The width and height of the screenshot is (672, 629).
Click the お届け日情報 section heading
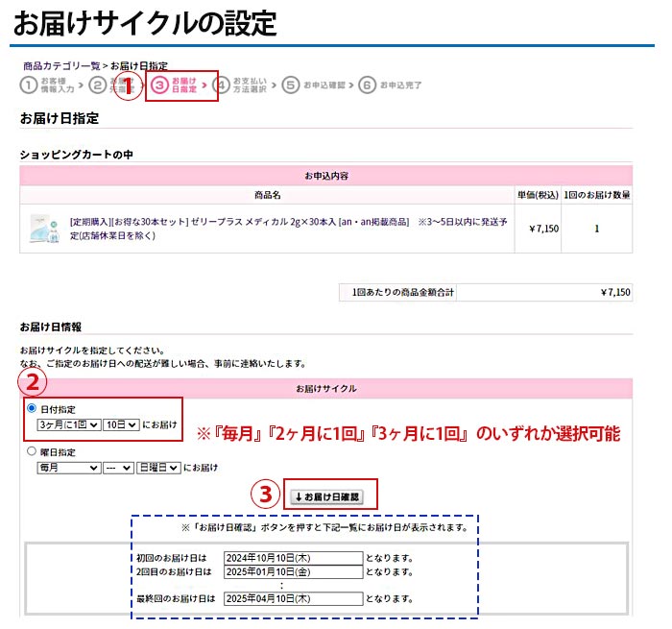click(51, 327)
